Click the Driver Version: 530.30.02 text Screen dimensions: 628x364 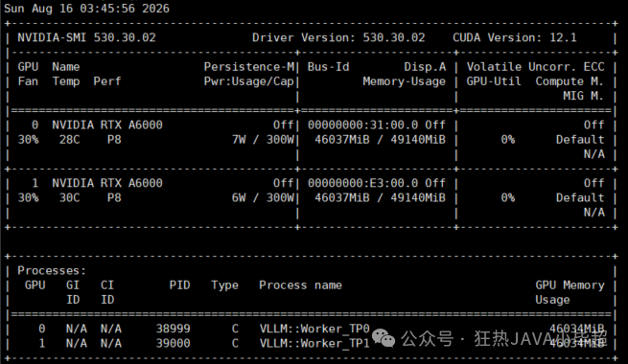[x=338, y=37]
